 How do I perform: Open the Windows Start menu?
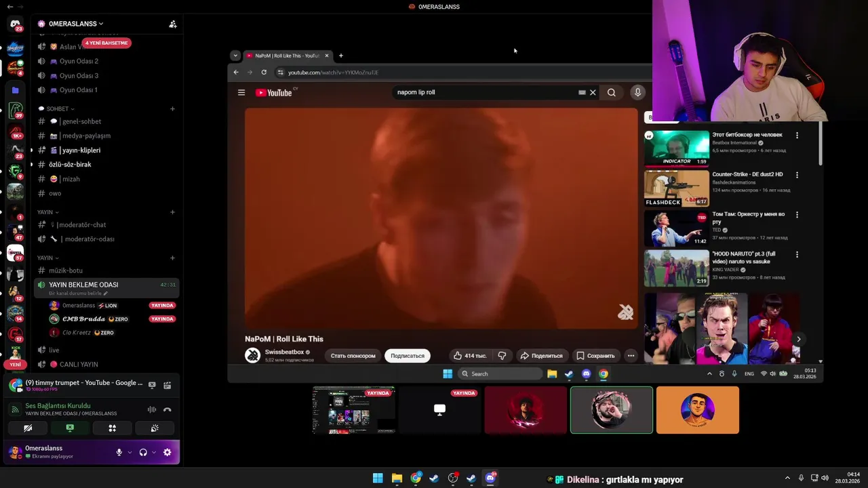378,478
